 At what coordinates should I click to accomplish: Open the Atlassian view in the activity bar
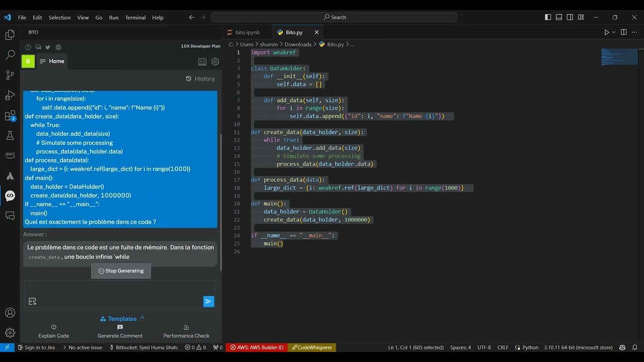coord(10,176)
